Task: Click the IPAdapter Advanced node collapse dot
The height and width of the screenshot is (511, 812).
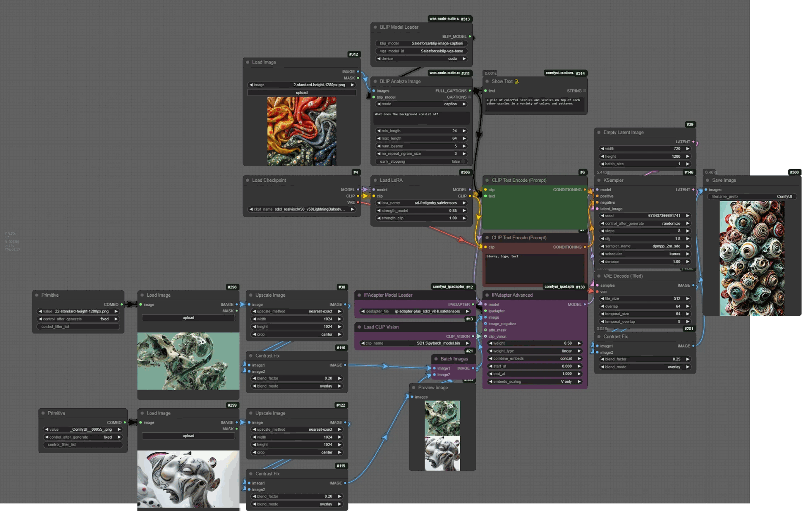Action: [x=487, y=295]
